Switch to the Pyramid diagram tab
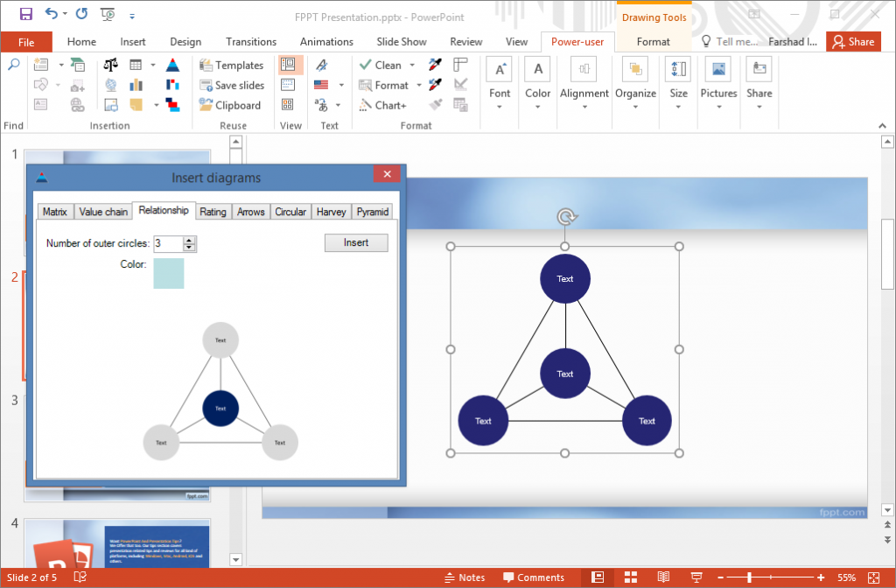Image resolution: width=896 pixels, height=588 pixels. (x=372, y=211)
